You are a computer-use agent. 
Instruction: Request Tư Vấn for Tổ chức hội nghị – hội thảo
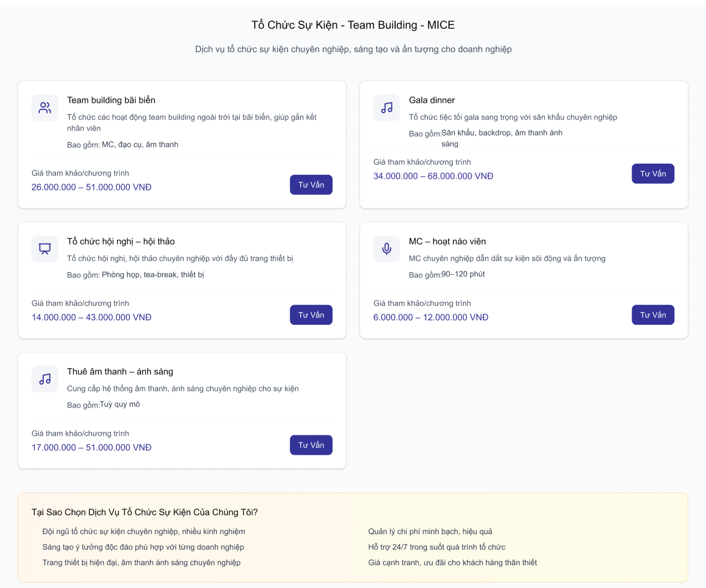tap(311, 315)
